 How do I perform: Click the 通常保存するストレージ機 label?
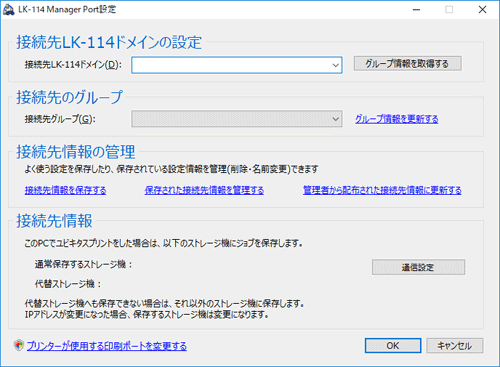(84, 264)
